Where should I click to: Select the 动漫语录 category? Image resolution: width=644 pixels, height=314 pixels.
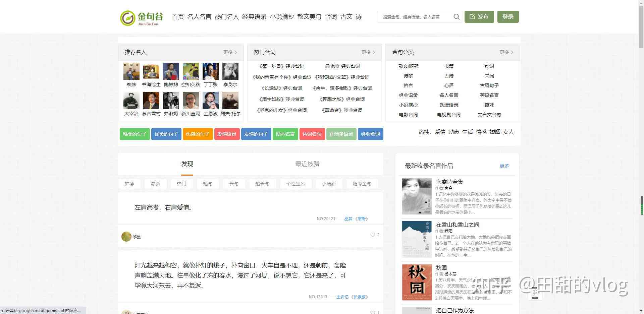point(449,105)
